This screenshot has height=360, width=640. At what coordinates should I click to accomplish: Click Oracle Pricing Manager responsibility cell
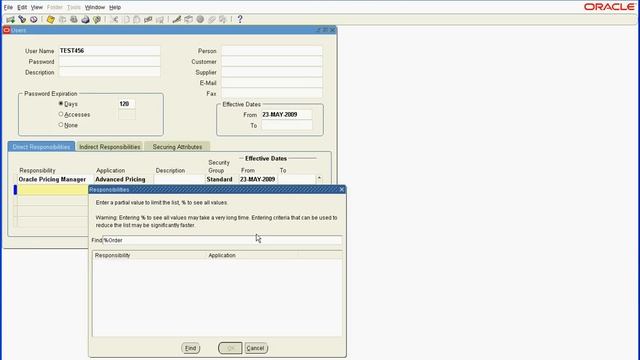(55, 179)
